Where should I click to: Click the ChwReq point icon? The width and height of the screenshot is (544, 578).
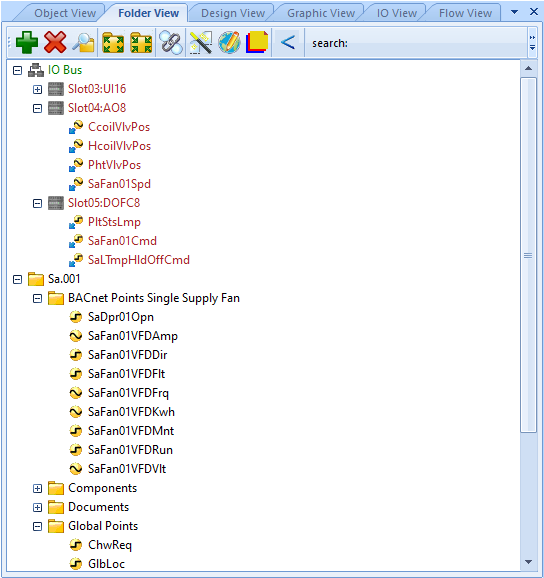[x=76, y=545]
